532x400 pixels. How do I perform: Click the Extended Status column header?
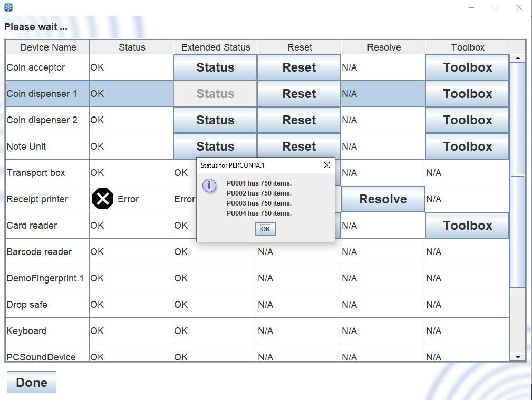(216, 47)
